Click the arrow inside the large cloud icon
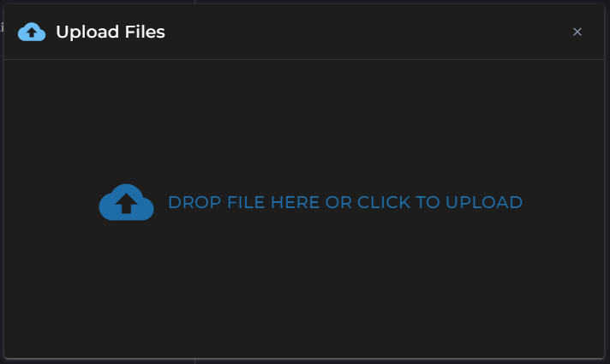This screenshot has width=610, height=364. point(126,204)
